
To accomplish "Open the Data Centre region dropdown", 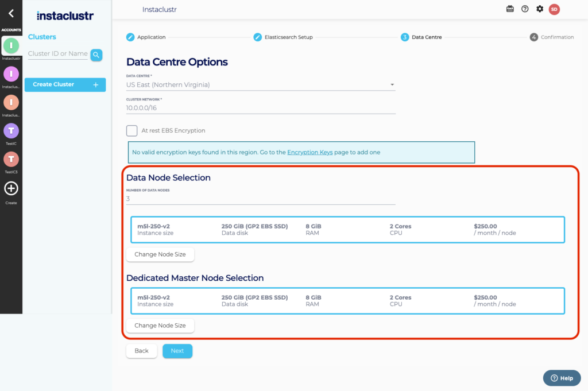I will click(392, 84).
